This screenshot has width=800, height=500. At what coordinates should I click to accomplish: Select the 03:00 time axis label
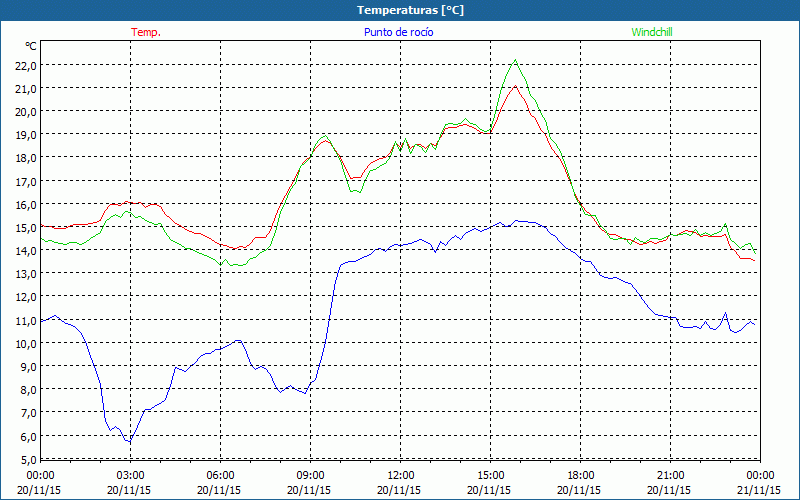[130, 475]
